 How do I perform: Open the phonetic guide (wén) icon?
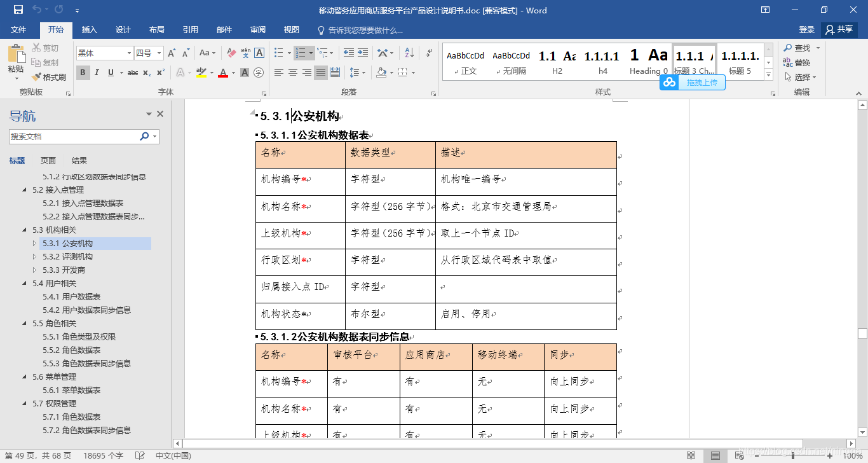point(245,53)
